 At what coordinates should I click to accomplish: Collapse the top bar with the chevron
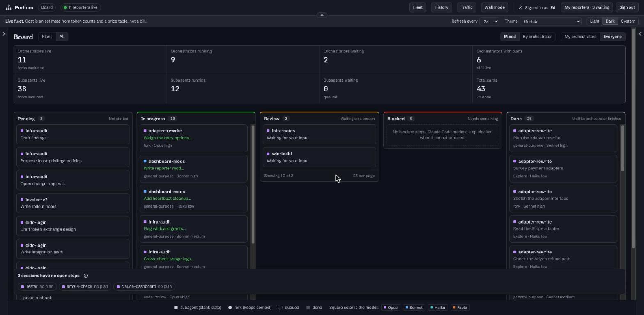click(x=322, y=15)
